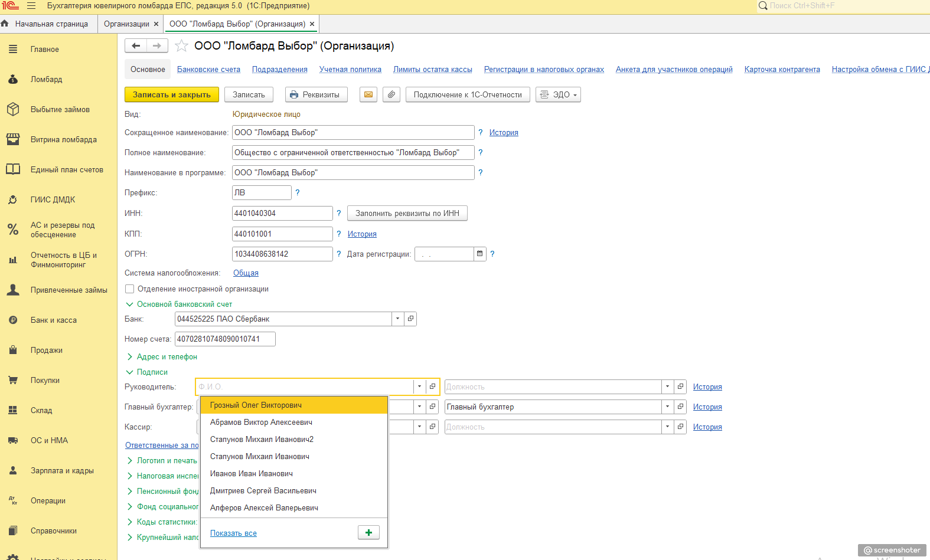Image resolution: width=930 pixels, height=560 pixels.
Task: Go back with left arrow button
Action: (x=136, y=46)
